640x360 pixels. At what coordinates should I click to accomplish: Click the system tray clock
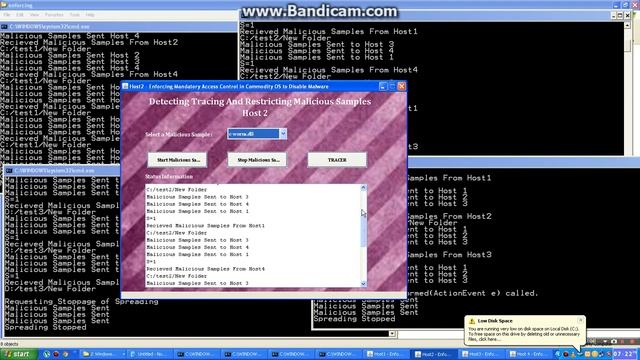tap(624, 354)
